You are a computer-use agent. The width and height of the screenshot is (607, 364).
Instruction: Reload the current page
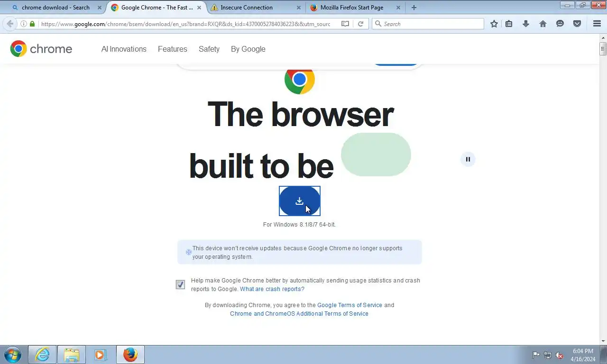(360, 24)
